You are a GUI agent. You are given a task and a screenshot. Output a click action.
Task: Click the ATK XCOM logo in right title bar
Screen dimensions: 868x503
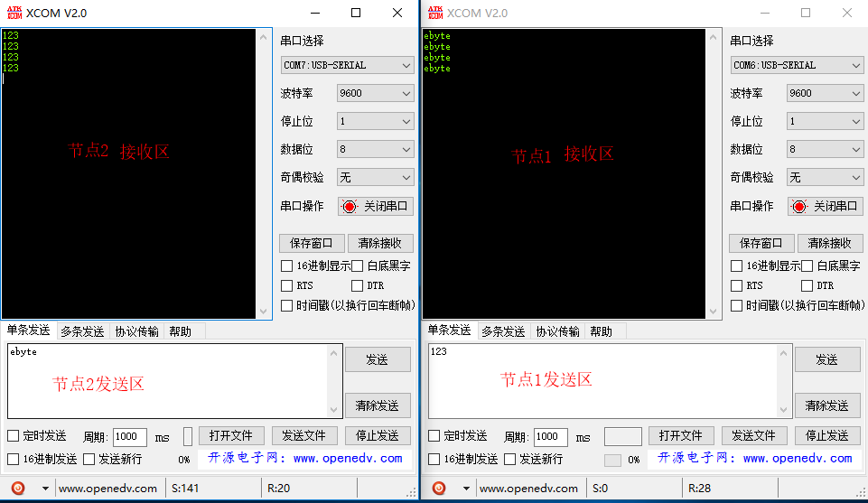pyautogui.click(x=434, y=13)
